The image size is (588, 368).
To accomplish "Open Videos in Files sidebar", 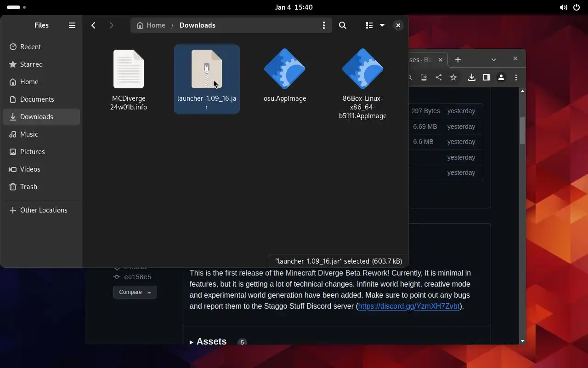I will coord(41,169).
